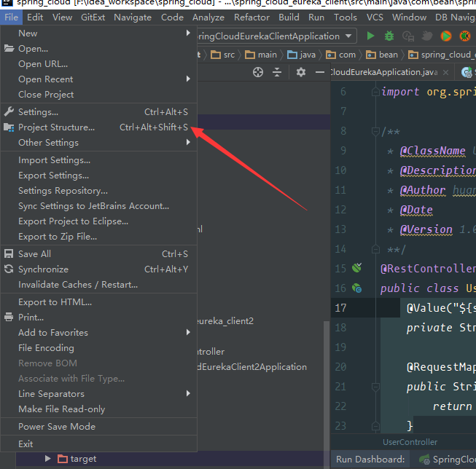
Task: Click the Print printer icon
Action: [9, 317]
